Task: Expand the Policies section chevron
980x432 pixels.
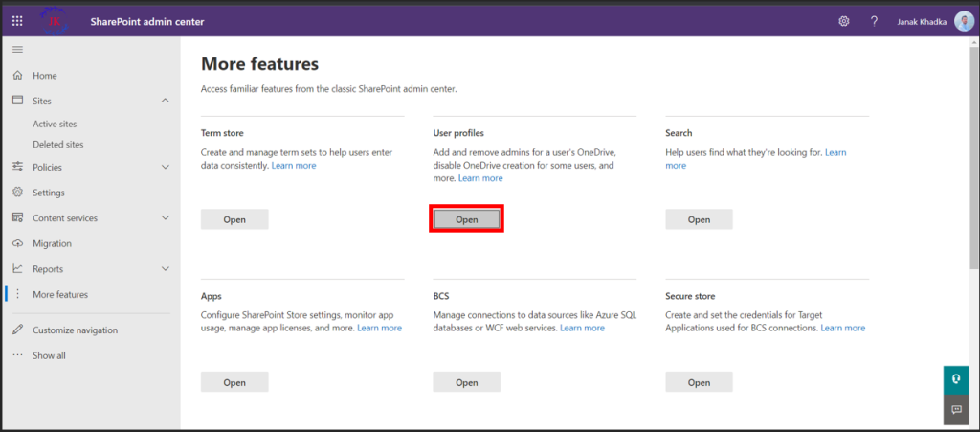Action: (165, 167)
